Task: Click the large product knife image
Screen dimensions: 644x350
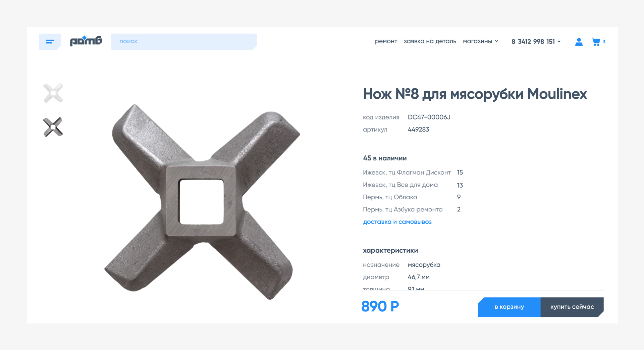Action: [x=202, y=201]
